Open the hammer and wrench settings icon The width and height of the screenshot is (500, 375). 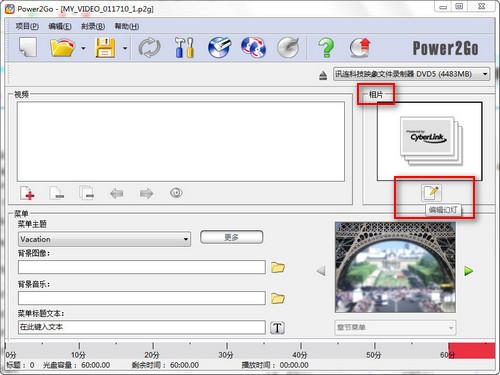click(x=184, y=48)
